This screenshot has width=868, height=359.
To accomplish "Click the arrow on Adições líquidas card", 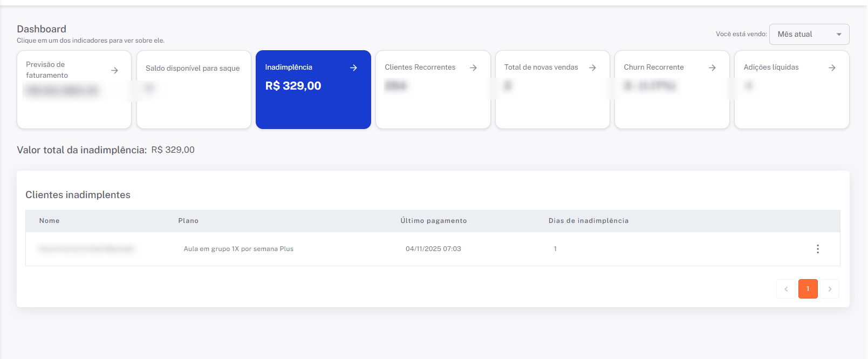I will (x=832, y=67).
